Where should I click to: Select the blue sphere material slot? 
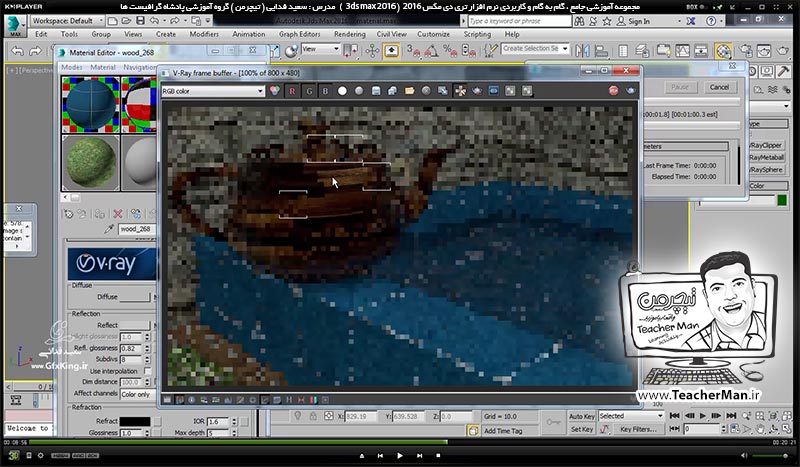pyautogui.click(x=90, y=104)
